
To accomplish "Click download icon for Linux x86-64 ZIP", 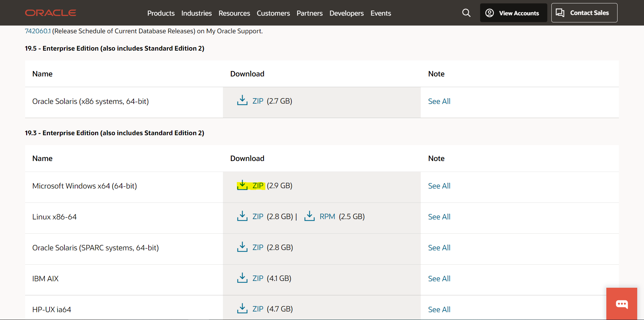I will pyautogui.click(x=242, y=216).
